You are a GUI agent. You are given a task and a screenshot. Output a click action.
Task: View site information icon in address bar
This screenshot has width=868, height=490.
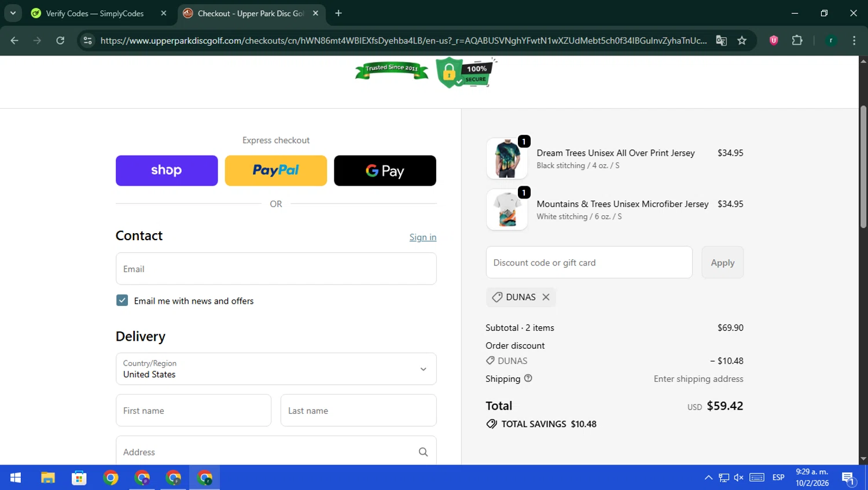87,40
